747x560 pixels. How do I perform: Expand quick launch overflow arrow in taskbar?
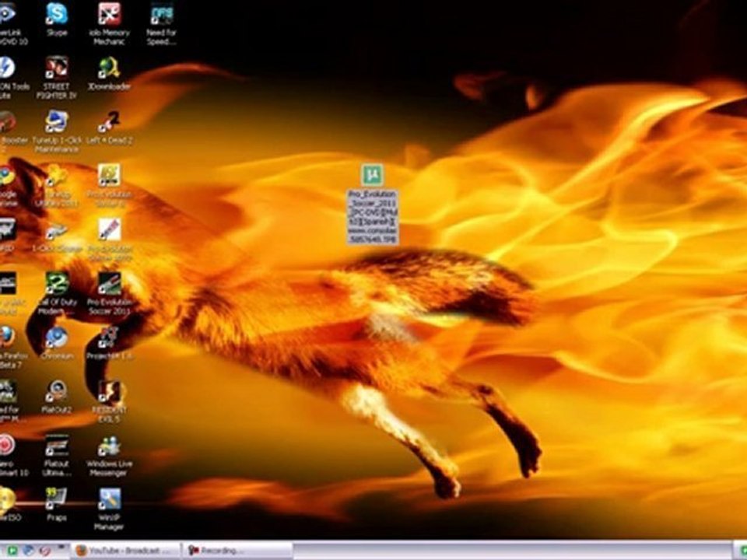click(x=61, y=548)
